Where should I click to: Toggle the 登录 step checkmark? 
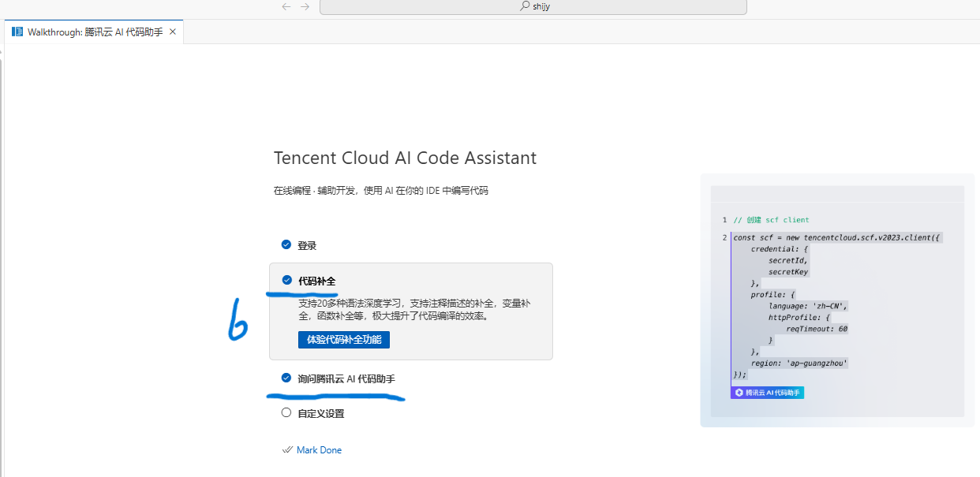pyautogui.click(x=286, y=245)
